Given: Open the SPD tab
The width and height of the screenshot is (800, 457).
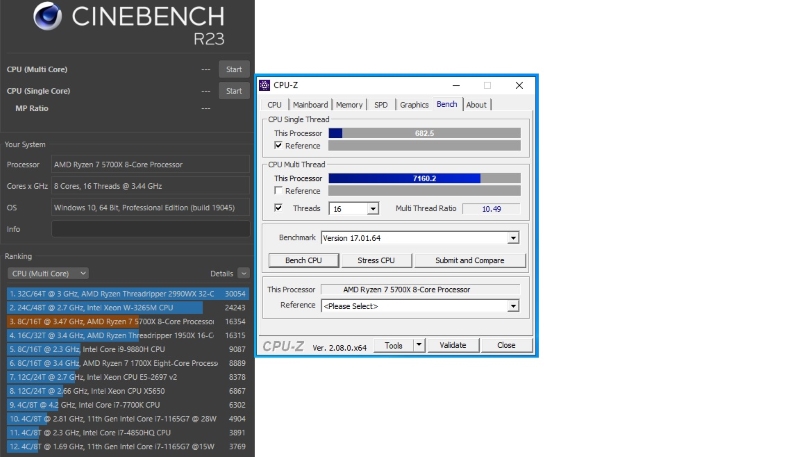Looking at the screenshot, I should [x=381, y=105].
